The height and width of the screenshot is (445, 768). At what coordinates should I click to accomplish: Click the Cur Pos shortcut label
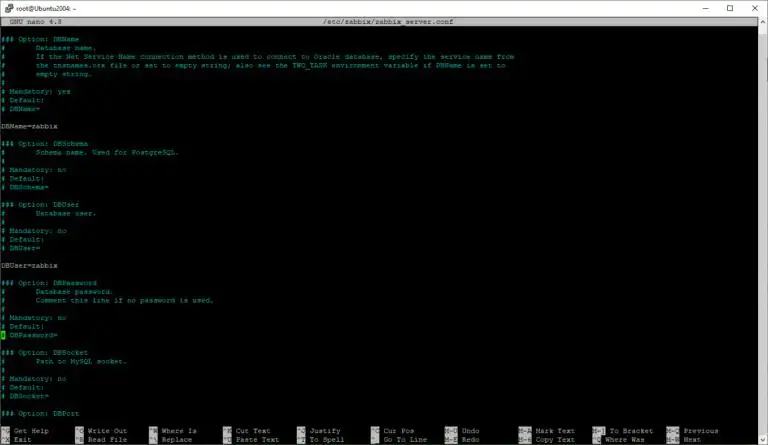(399, 431)
